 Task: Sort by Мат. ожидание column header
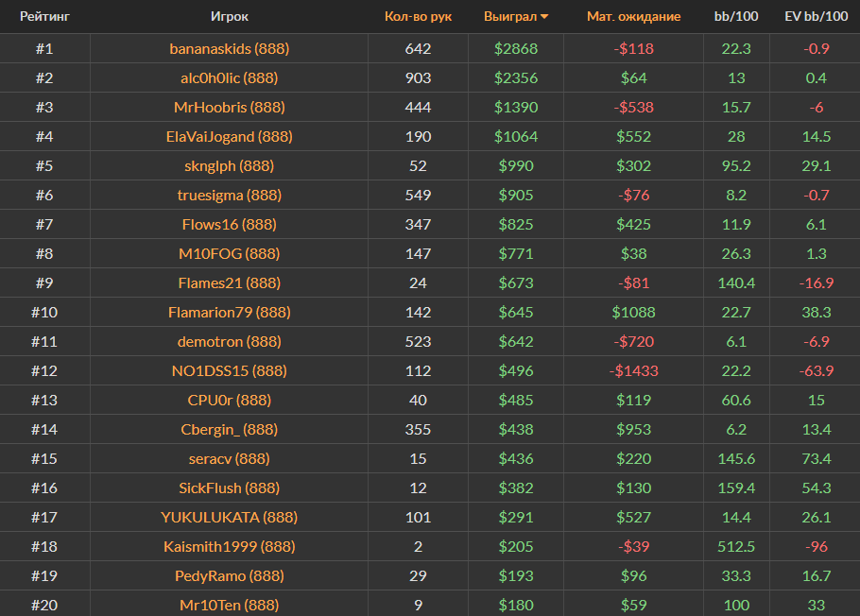point(633,17)
